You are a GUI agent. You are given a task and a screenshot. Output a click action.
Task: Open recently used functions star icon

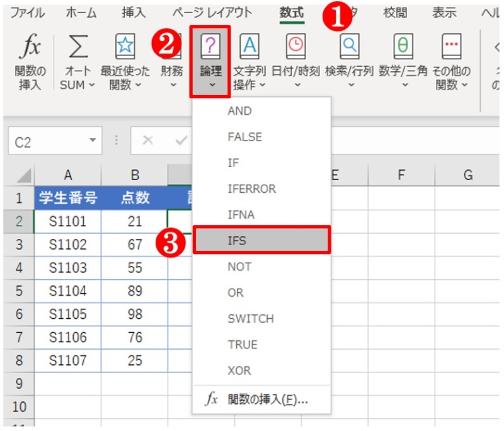[125, 48]
